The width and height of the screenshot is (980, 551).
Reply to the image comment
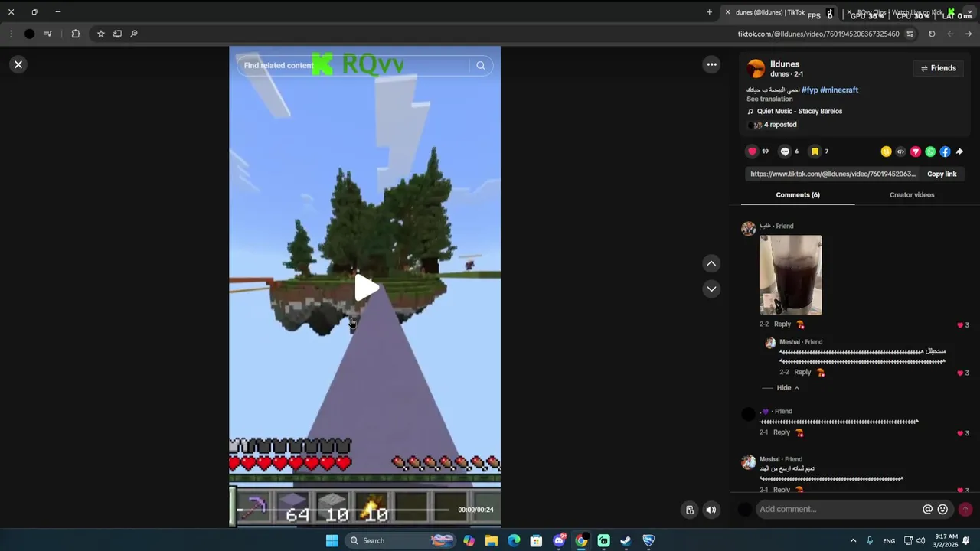click(x=782, y=324)
